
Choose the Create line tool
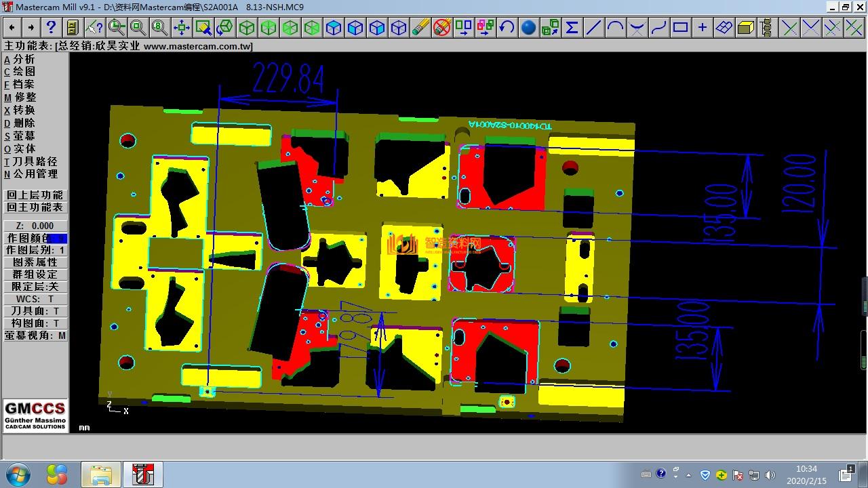click(593, 27)
